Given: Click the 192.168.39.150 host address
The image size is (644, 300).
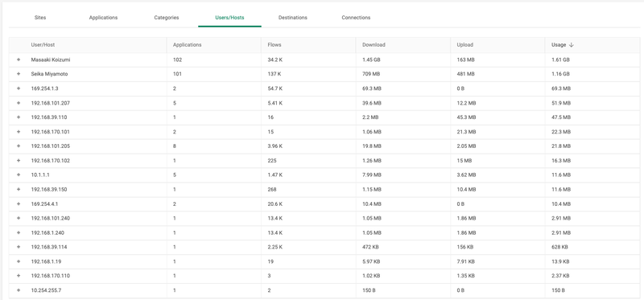Looking at the screenshot, I should click(49, 189).
